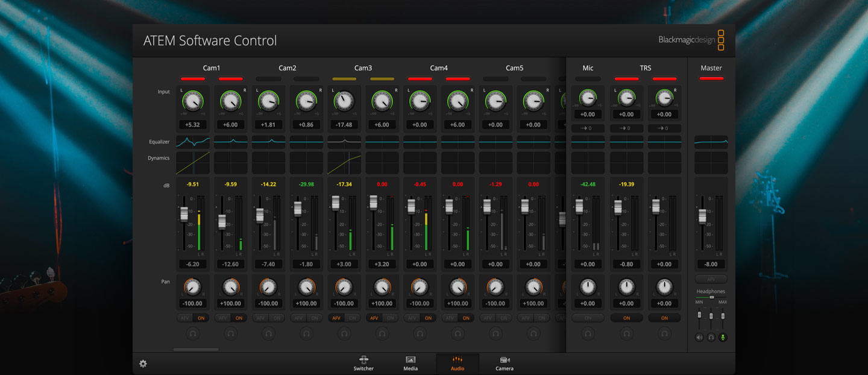Solo Cam1 using its headphone icon
Image resolution: width=868 pixels, height=375 pixels.
(x=192, y=333)
